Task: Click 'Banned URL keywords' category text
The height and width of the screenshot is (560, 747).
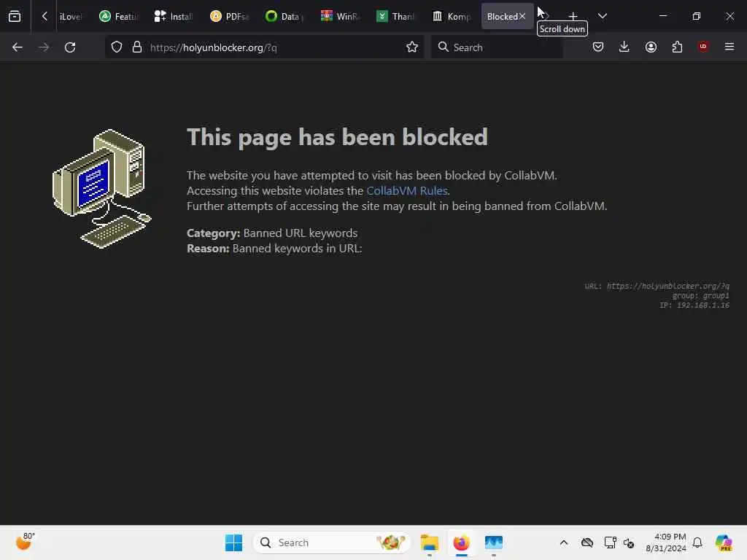Action: 300,233
